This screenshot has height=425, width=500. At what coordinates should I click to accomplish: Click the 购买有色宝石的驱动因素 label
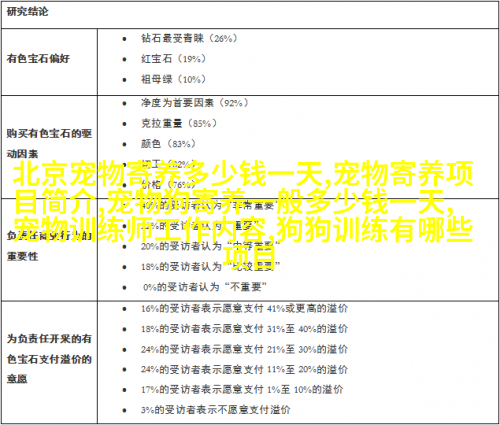[49, 144]
